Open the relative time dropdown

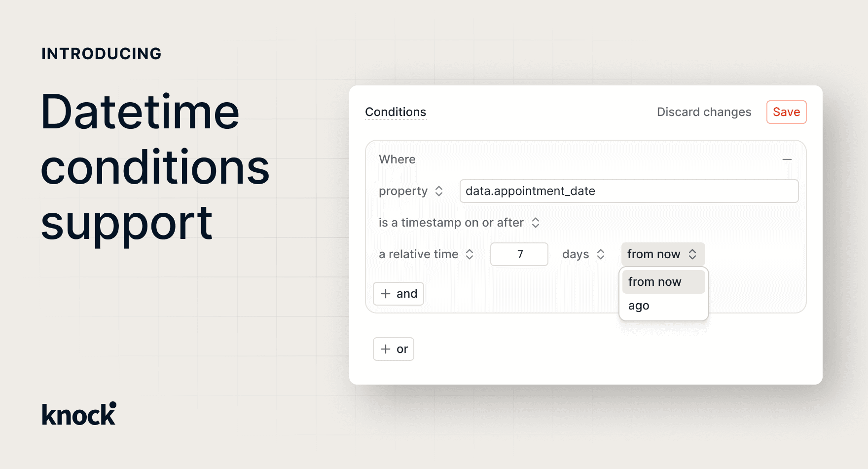click(x=426, y=254)
